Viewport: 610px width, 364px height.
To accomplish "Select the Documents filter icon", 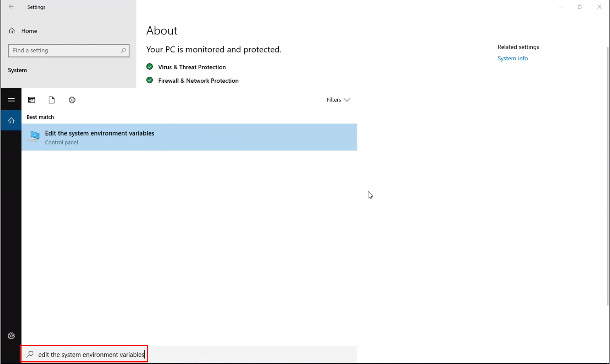I will (x=51, y=100).
